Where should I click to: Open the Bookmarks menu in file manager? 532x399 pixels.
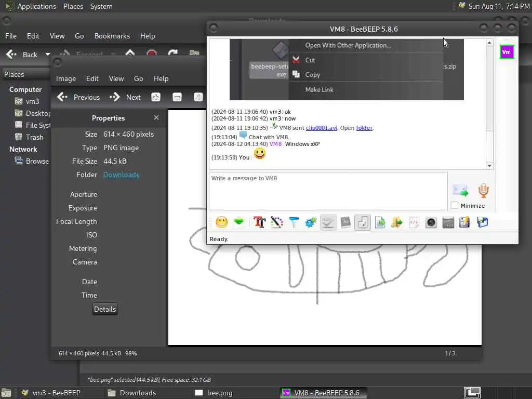point(112,36)
